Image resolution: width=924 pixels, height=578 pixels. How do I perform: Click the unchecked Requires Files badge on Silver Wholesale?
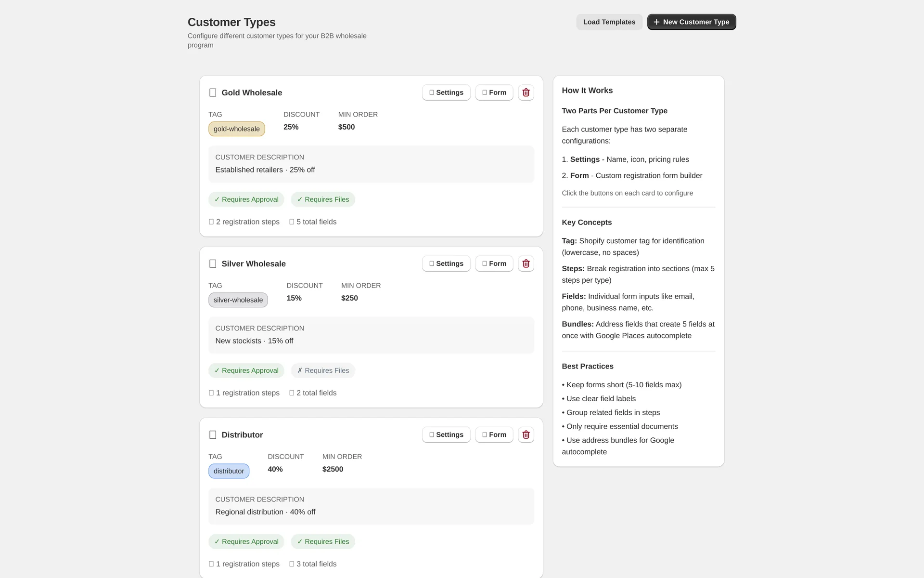click(x=323, y=370)
